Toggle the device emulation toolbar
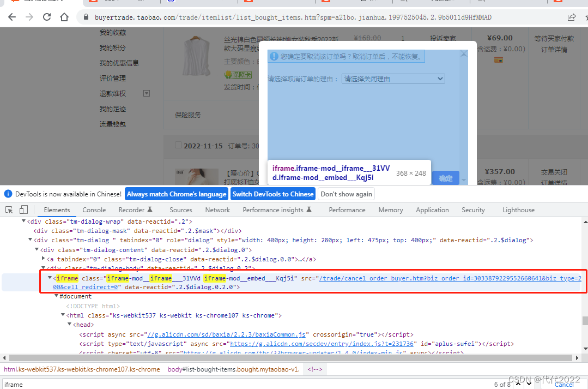The height and width of the screenshot is (389, 588). click(22, 210)
